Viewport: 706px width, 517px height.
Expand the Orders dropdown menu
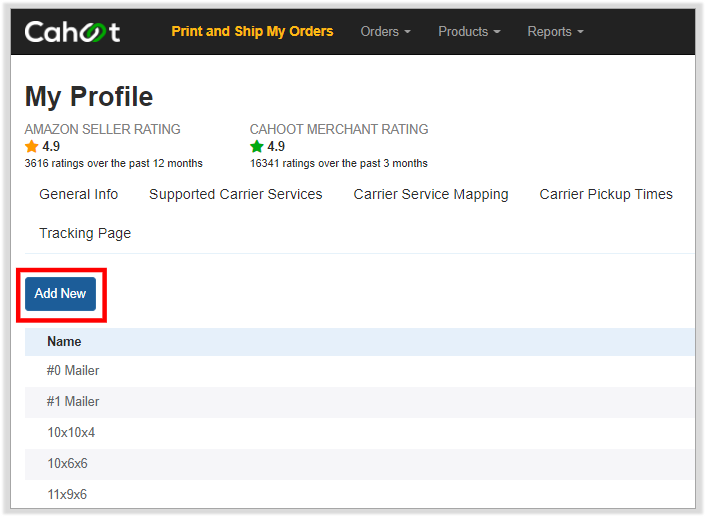tap(385, 32)
